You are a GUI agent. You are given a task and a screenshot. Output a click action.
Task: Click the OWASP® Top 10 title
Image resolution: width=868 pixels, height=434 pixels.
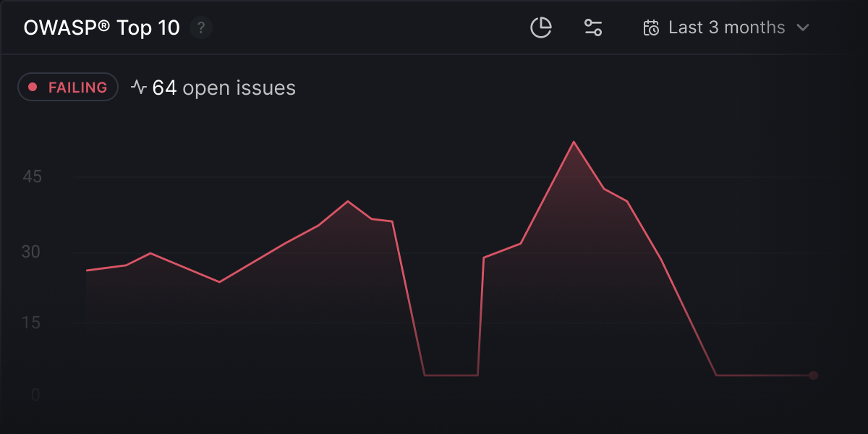tap(101, 28)
